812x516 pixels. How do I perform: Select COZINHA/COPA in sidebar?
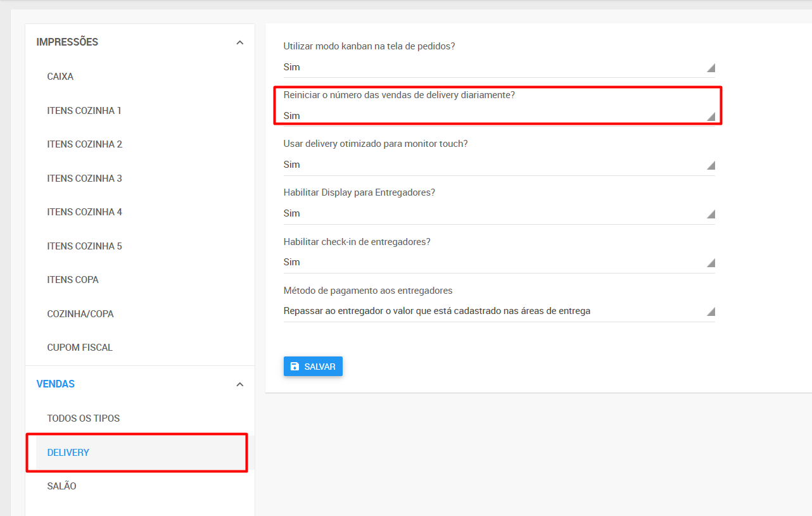click(x=80, y=314)
